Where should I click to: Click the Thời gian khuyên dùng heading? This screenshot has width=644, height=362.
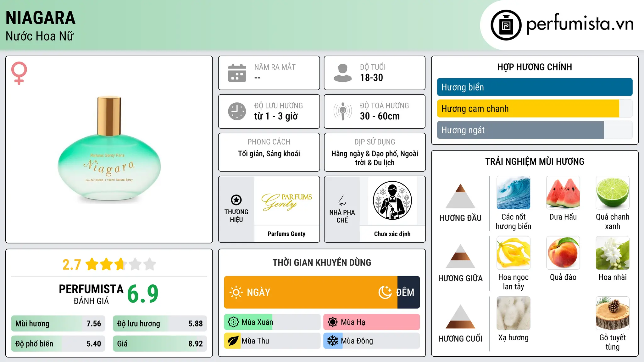[x=322, y=262]
